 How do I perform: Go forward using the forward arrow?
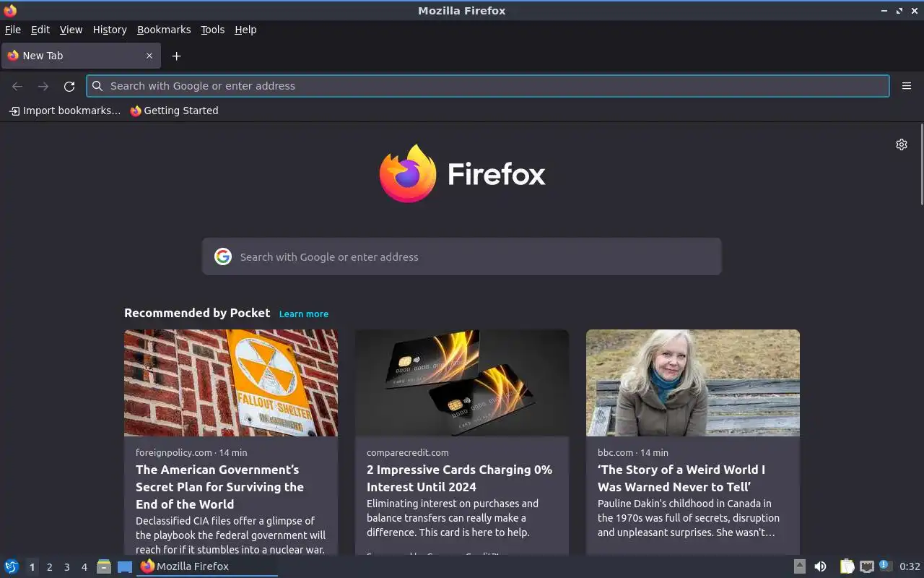pos(43,86)
